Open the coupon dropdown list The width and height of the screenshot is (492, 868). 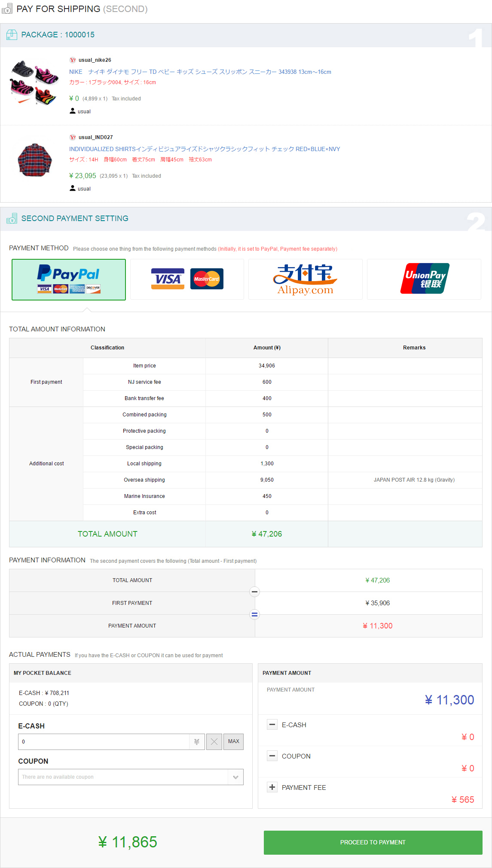click(x=131, y=777)
